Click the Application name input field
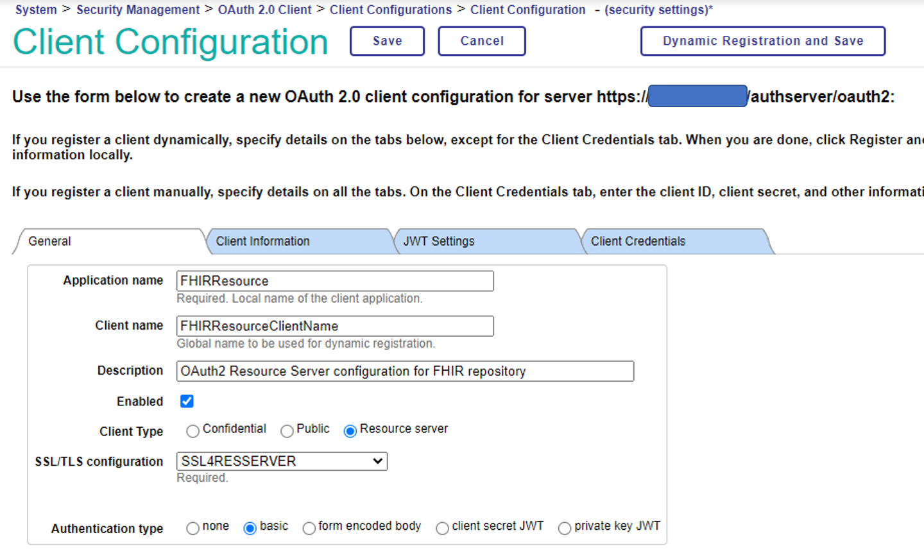This screenshot has height=560, width=924. coord(334,281)
